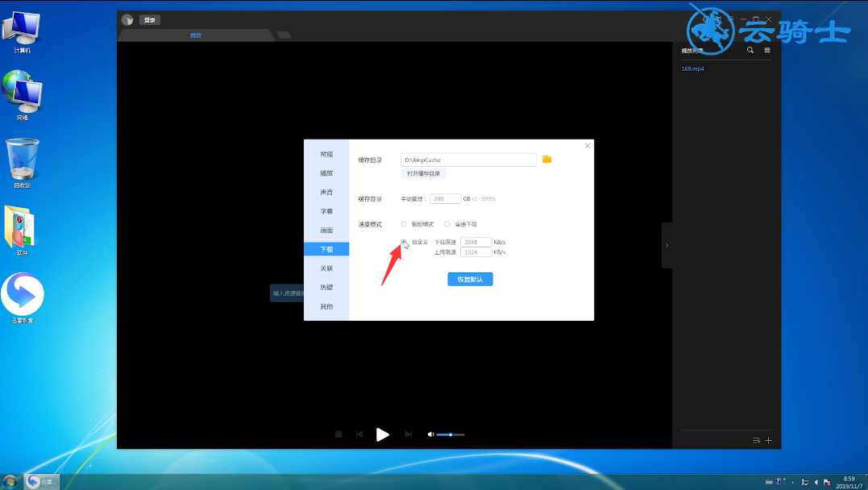Click the tray Action Center flag icon
868x490 pixels.
click(x=827, y=482)
